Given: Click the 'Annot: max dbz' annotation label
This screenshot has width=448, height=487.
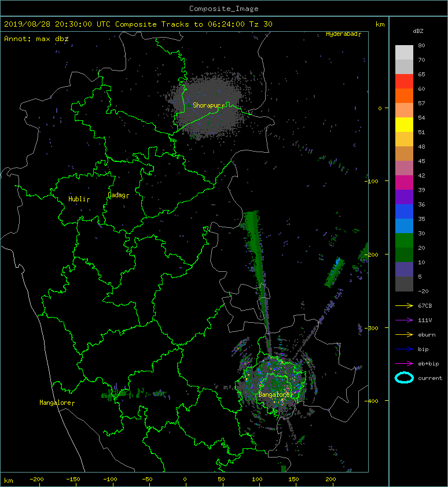Looking at the screenshot, I should click(x=36, y=39).
